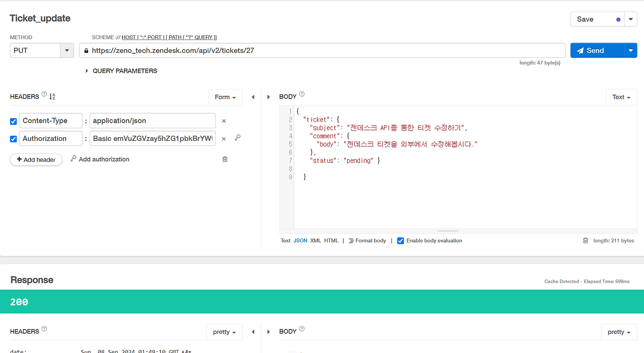Remove the Content-Type header row
The image size is (644, 353).
(224, 121)
